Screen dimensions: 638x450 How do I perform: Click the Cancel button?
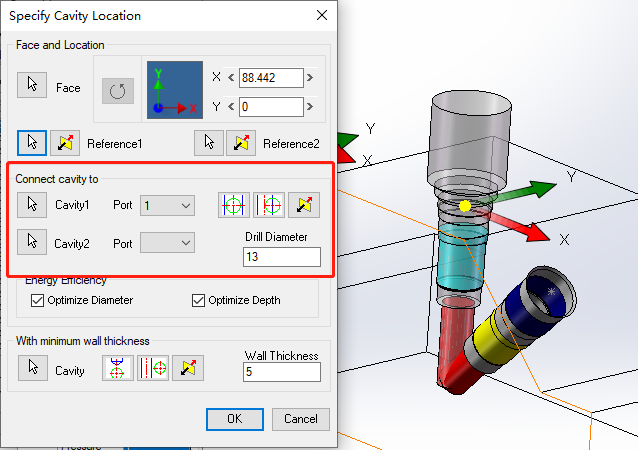tap(301, 419)
